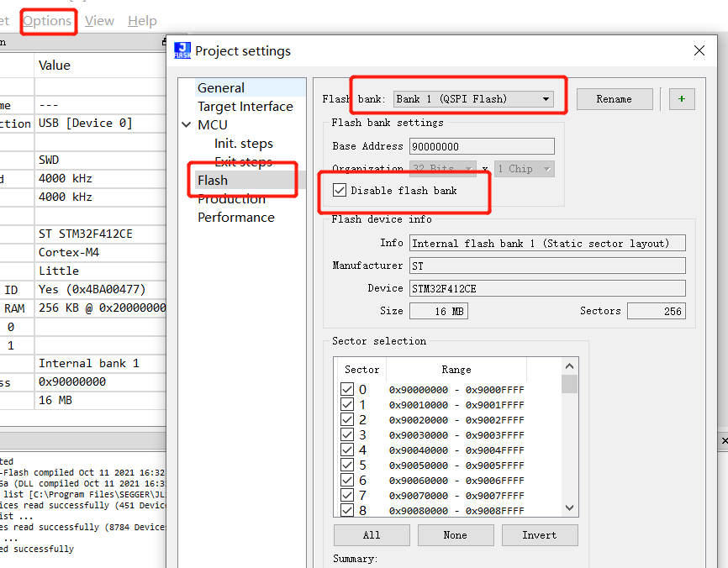The height and width of the screenshot is (568, 728).
Task: Select General in the settings tree
Action: tap(223, 87)
